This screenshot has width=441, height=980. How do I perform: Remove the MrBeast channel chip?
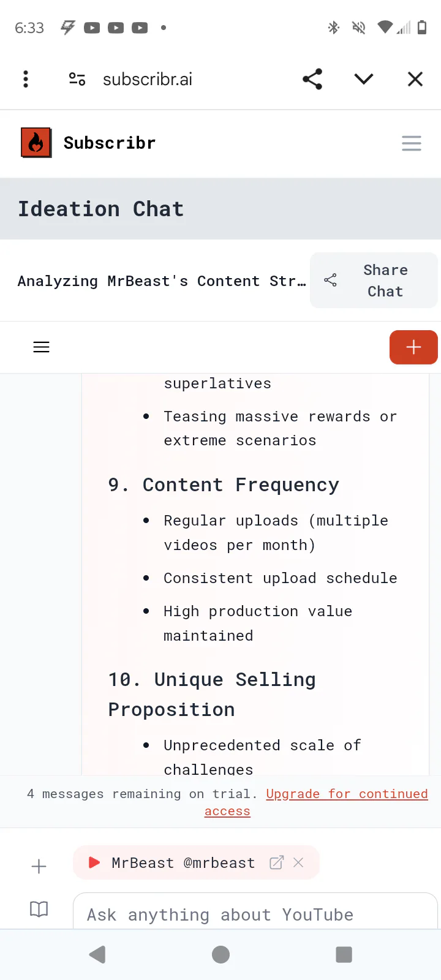(299, 862)
